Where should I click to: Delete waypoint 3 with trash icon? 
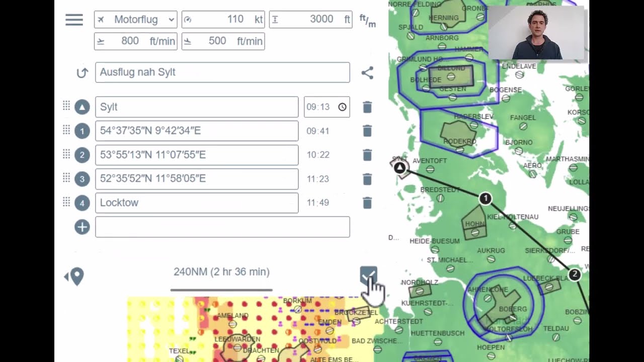367,178
